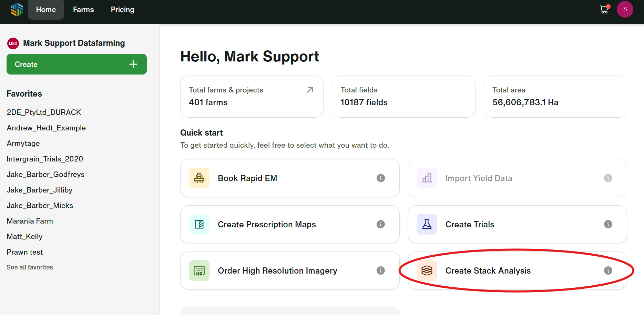Image resolution: width=644 pixels, height=315 pixels.
Task: Click the Create Trials info icon
Action: 608,224
